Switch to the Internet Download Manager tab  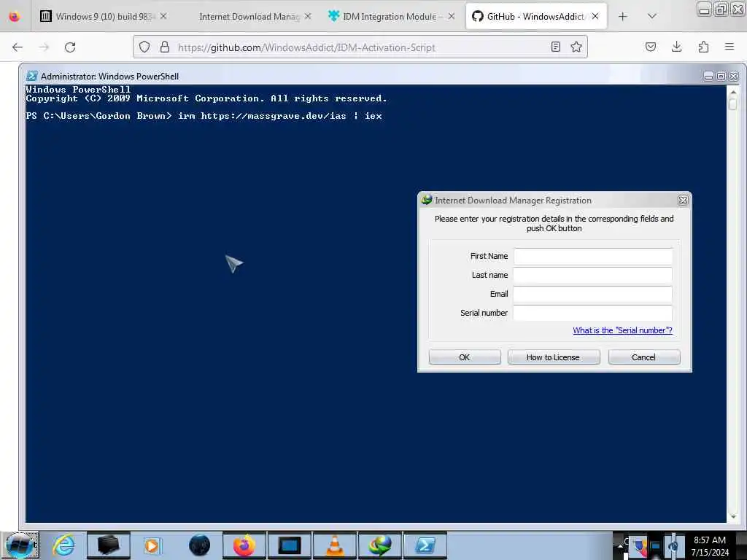pyautogui.click(x=252, y=17)
